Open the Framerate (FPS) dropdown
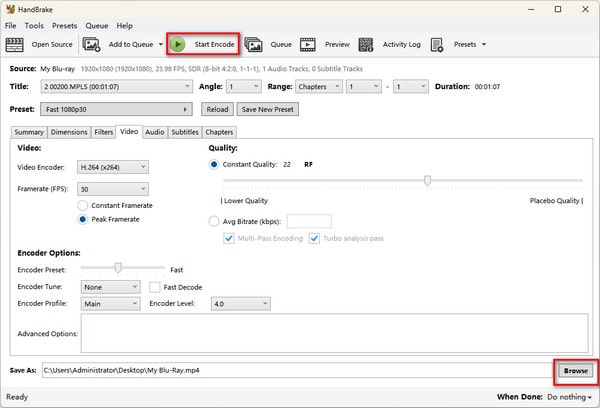 click(113, 189)
